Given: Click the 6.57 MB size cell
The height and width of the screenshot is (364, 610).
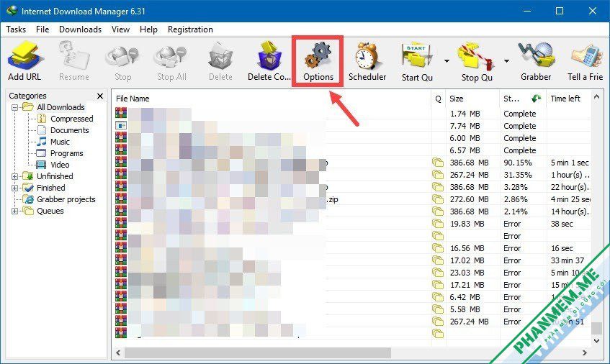Looking at the screenshot, I should coord(465,150).
